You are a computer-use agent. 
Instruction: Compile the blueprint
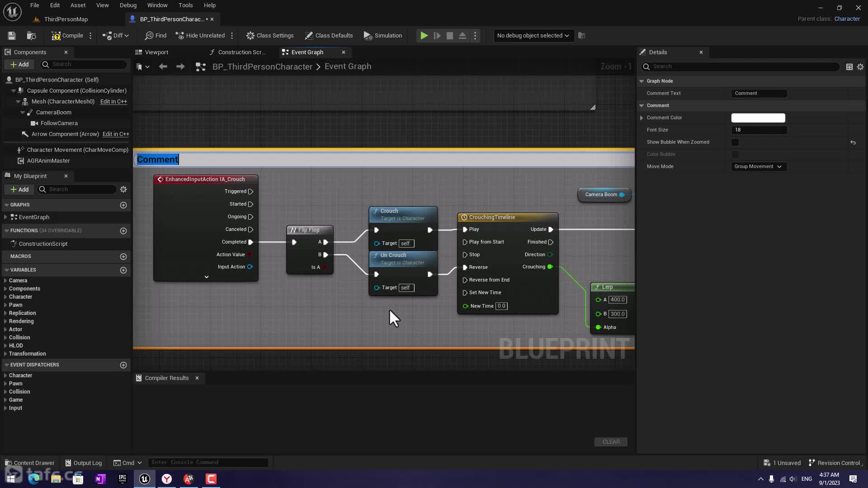[x=67, y=36]
